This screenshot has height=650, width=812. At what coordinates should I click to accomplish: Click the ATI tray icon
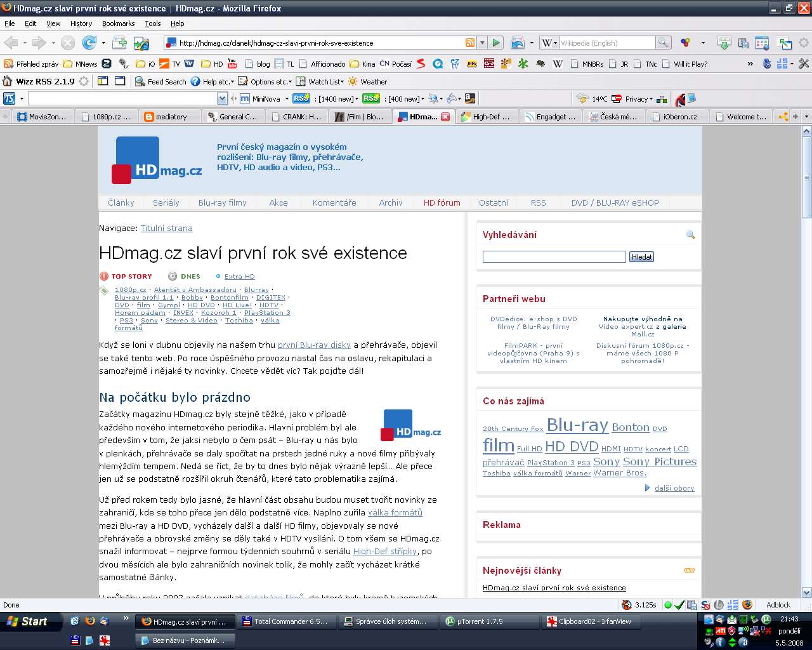[x=720, y=630]
